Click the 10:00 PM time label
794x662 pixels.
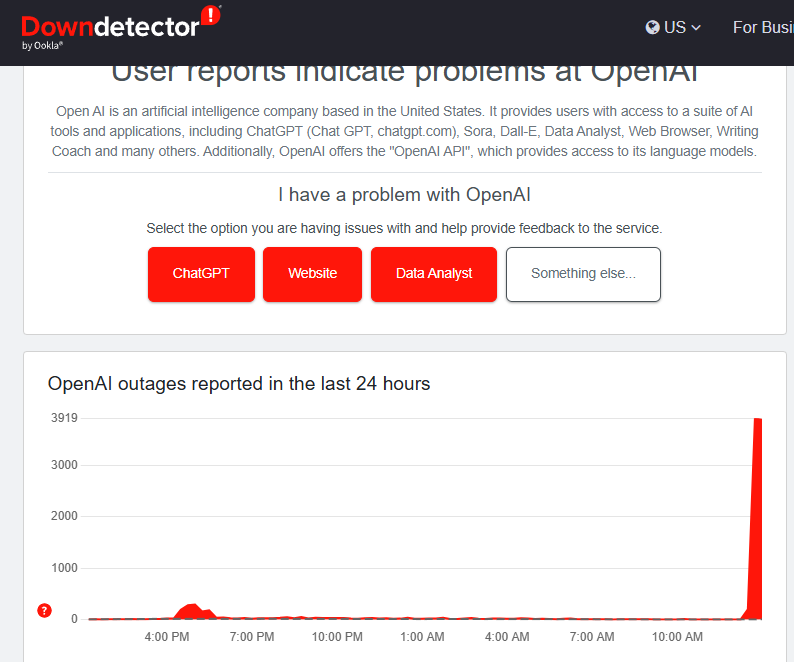tap(337, 637)
